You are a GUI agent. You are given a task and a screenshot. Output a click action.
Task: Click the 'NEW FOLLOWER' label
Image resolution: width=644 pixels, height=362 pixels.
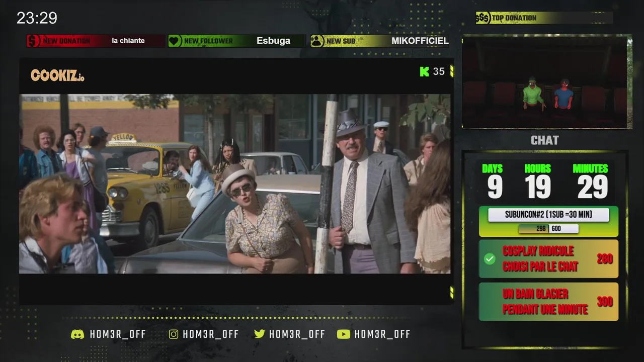[x=208, y=41]
